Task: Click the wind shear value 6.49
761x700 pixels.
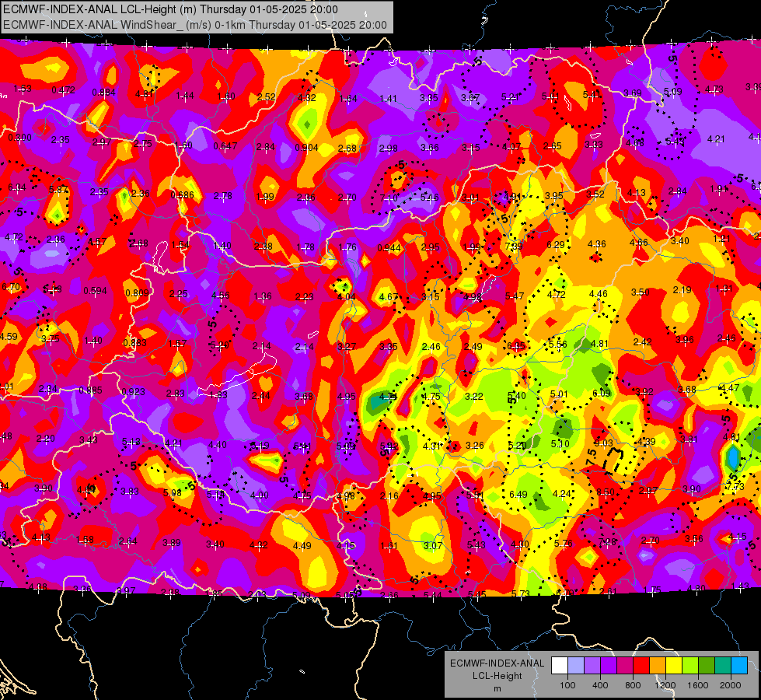Action: point(518,495)
